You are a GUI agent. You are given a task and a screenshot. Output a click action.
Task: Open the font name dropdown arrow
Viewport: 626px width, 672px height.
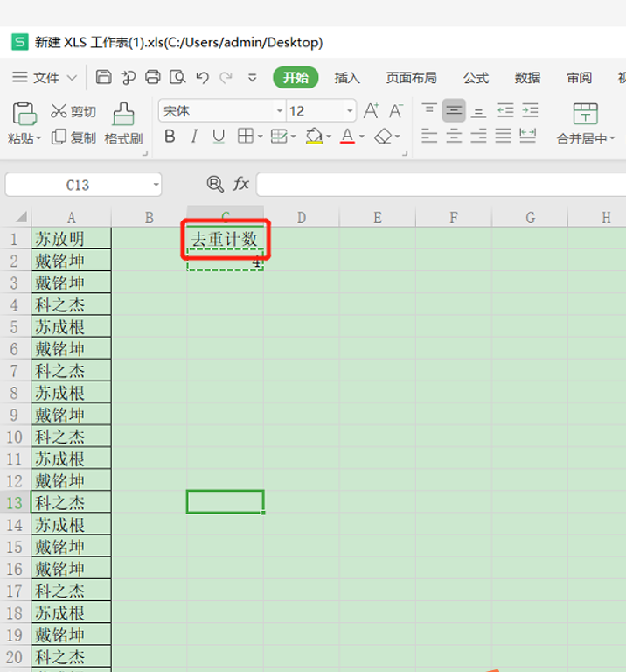(x=280, y=111)
